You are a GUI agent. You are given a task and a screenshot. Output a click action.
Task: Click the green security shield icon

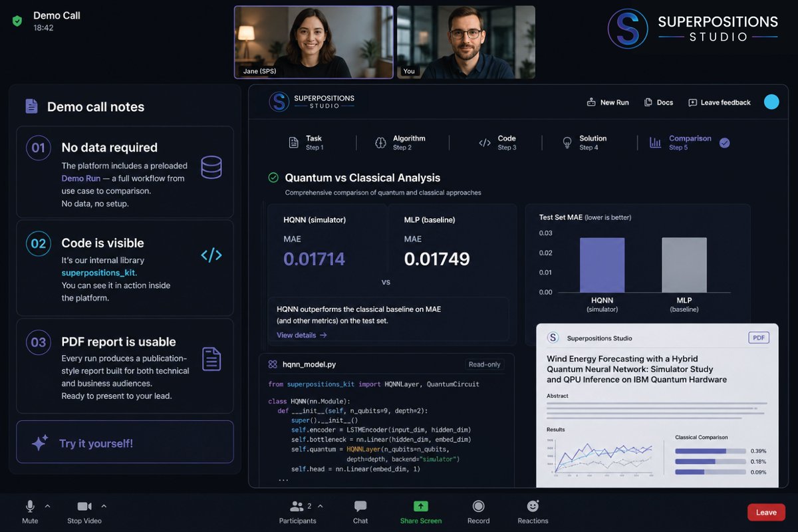(17, 21)
